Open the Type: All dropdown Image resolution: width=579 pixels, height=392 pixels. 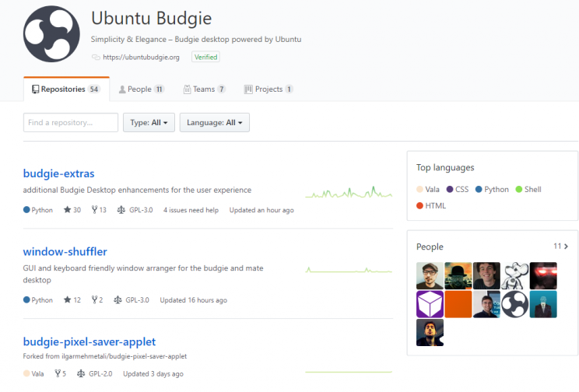149,123
